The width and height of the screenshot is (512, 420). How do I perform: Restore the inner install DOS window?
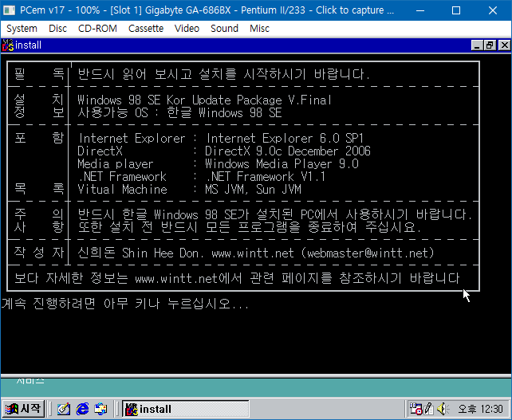(490, 45)
